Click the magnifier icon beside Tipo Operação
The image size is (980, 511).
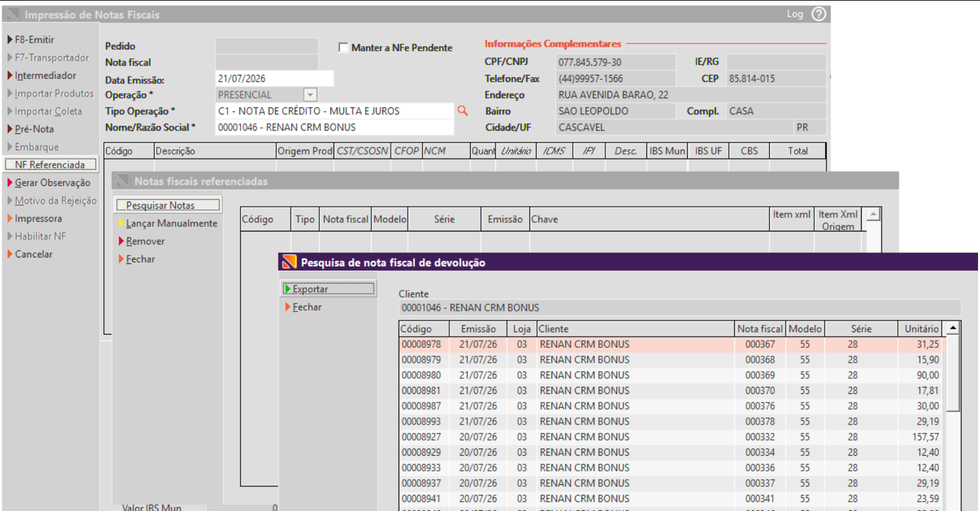click(x=463, y=111)
